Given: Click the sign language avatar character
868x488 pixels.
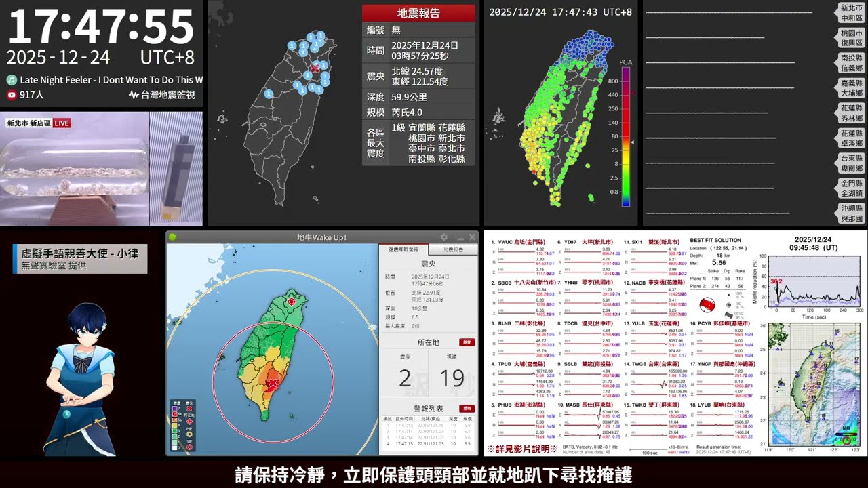Looking at the screenshot, I should (79, 380).
